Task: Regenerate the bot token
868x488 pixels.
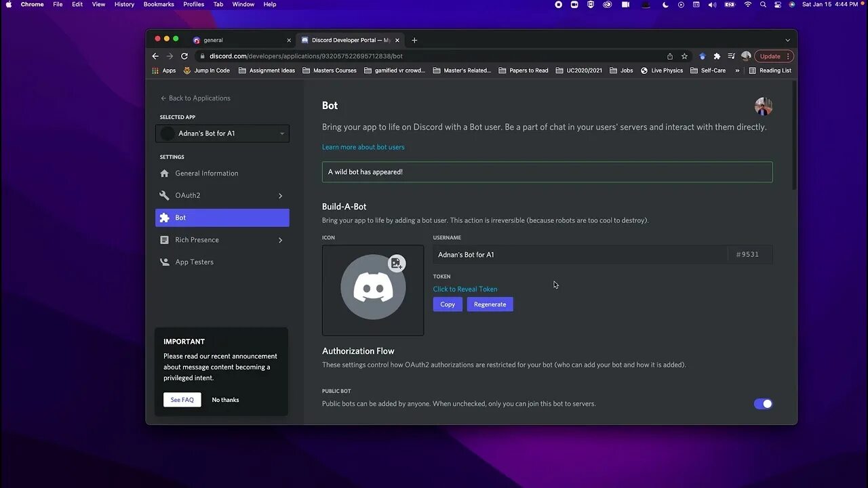Action: pos(490,304)
